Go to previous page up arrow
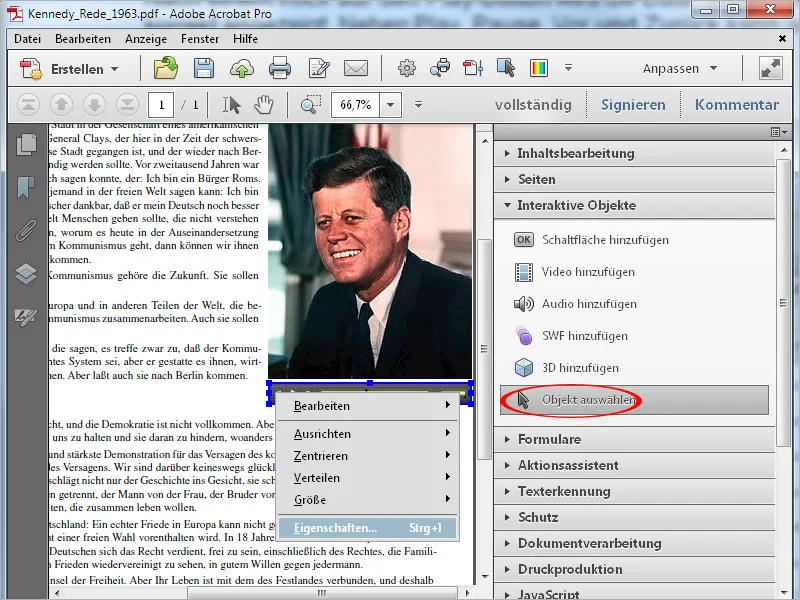This screenshot has width=800, height=600. coord(61,105)
